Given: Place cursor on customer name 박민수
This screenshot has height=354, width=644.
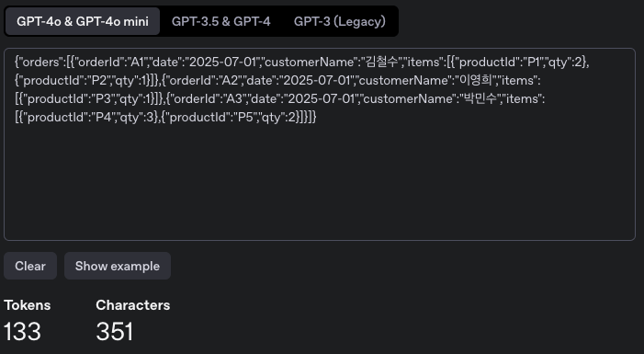Looking at the screenshot, I should pos(480,98).
